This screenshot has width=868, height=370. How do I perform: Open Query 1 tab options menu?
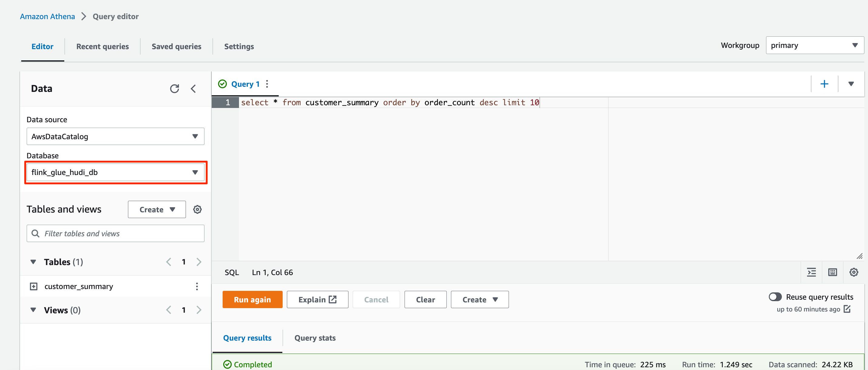[267, 84]
